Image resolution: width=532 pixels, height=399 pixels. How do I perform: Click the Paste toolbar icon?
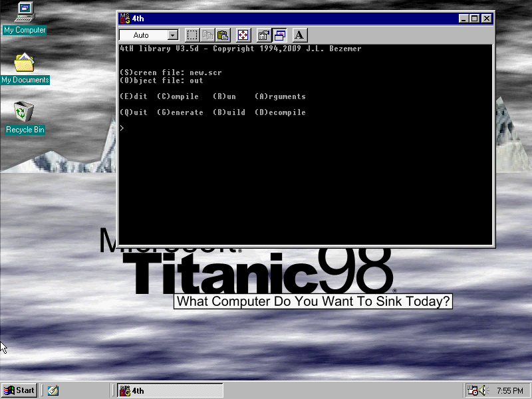click(223, 35)
